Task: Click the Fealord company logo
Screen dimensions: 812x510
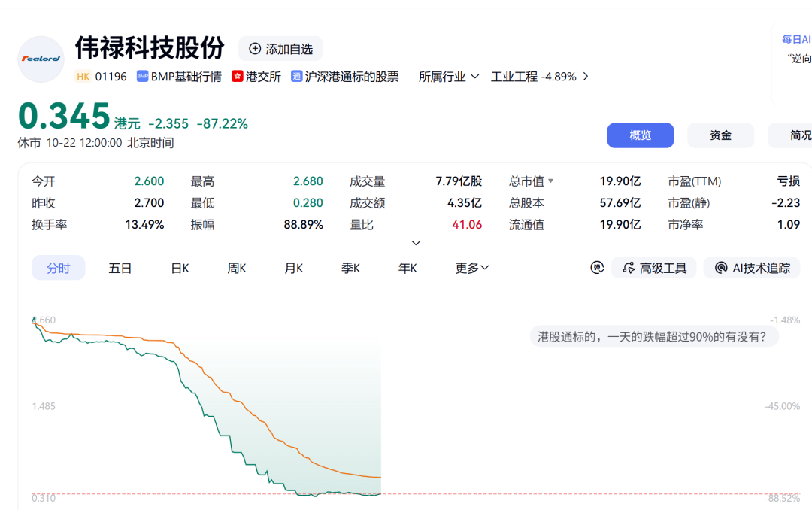Action: (x=41, y=59)
